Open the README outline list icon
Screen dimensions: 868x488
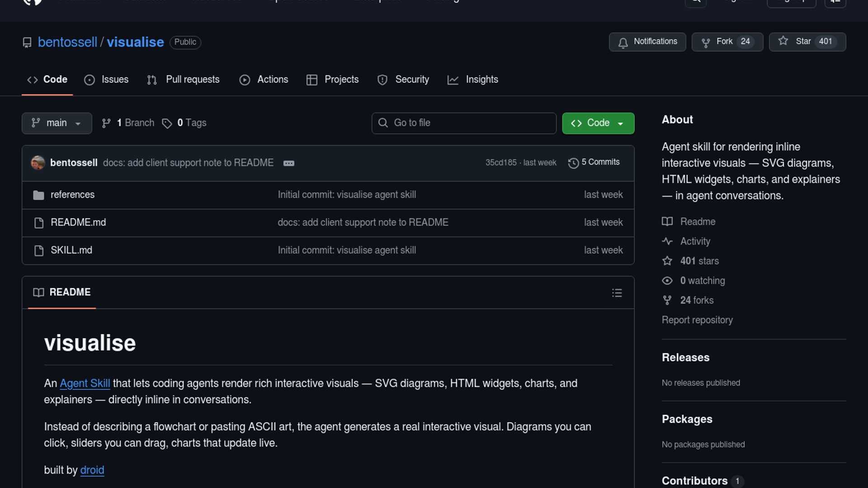617,293
